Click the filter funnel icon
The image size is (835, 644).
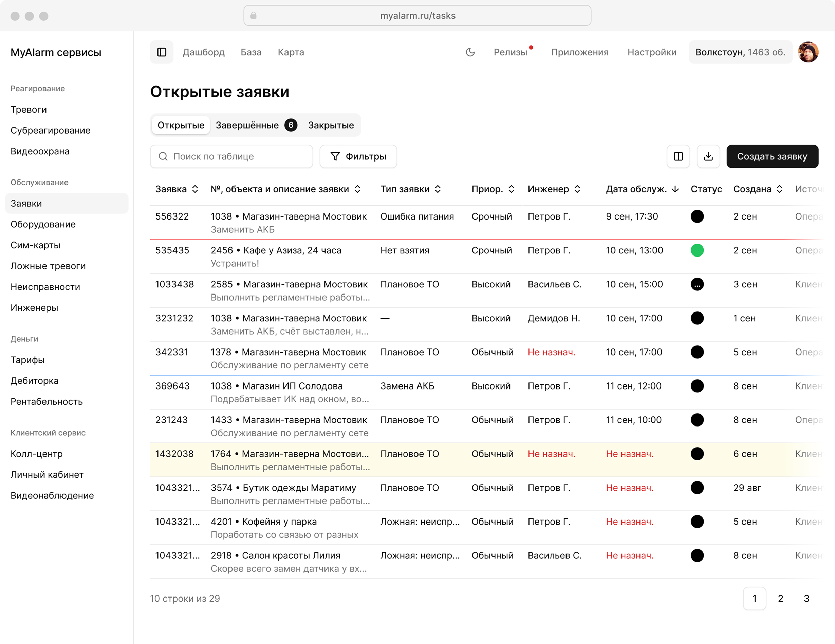[x=335, y=156]
